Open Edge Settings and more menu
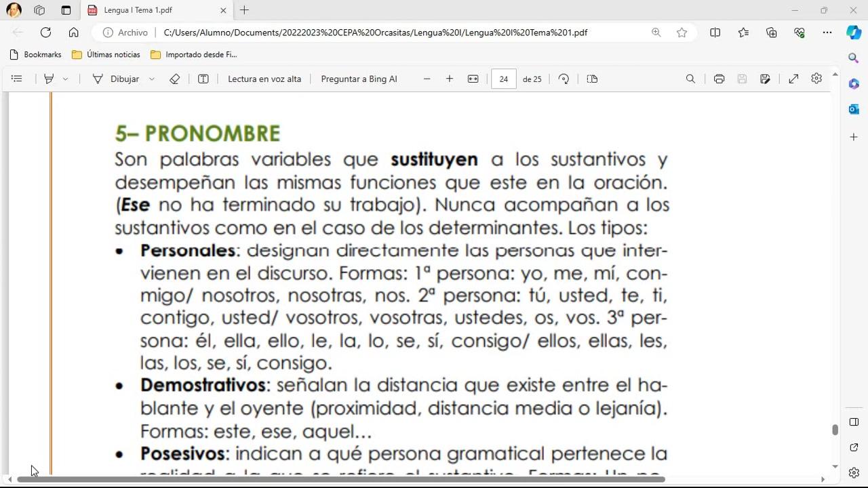Screen dimensions: 868x488 [827, 33]
